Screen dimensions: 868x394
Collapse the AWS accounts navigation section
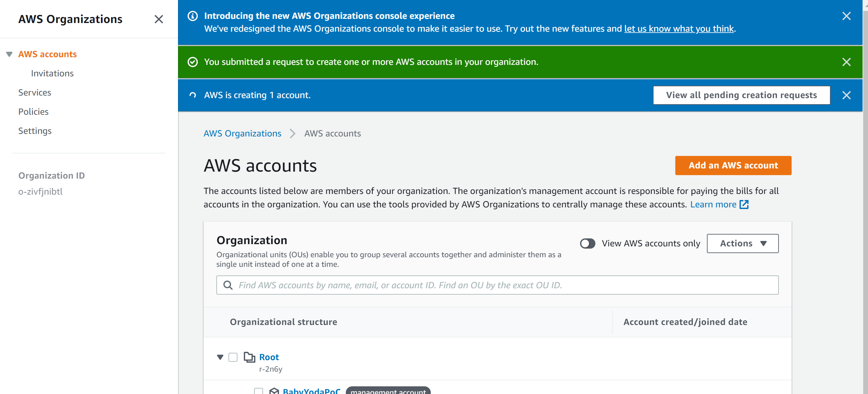pos(10,54)
